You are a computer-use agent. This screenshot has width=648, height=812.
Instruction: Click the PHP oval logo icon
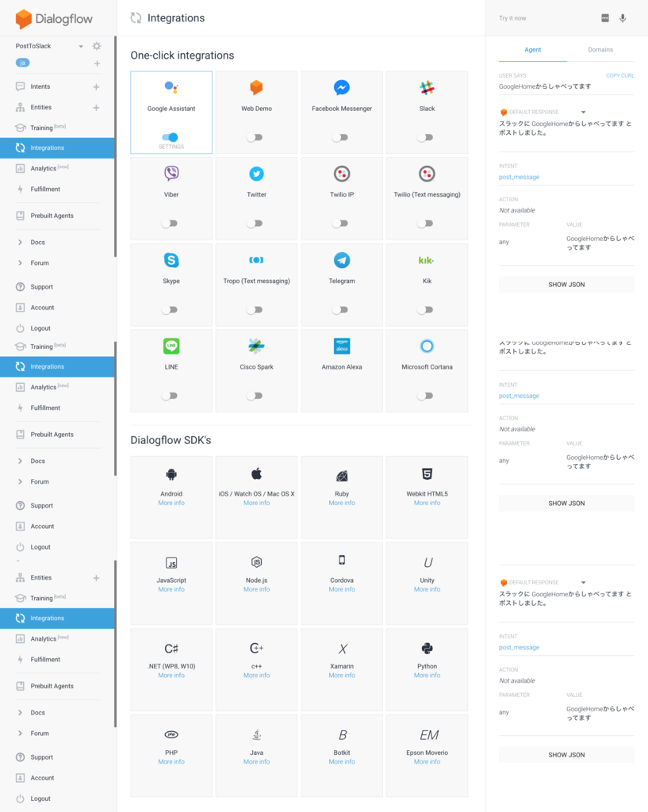[x=171, y=734]
